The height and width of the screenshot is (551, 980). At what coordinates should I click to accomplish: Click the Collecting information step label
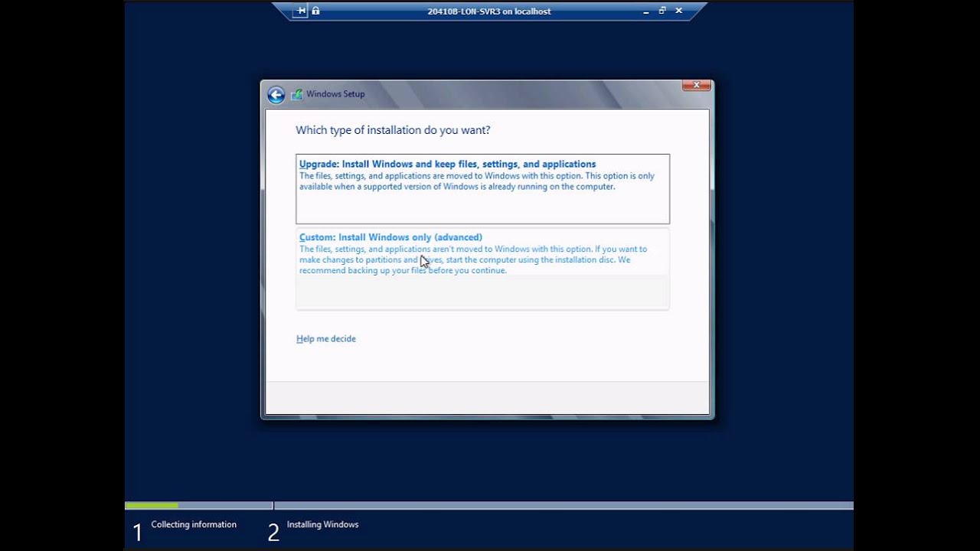pyautogui.click(x=194, y=525)
